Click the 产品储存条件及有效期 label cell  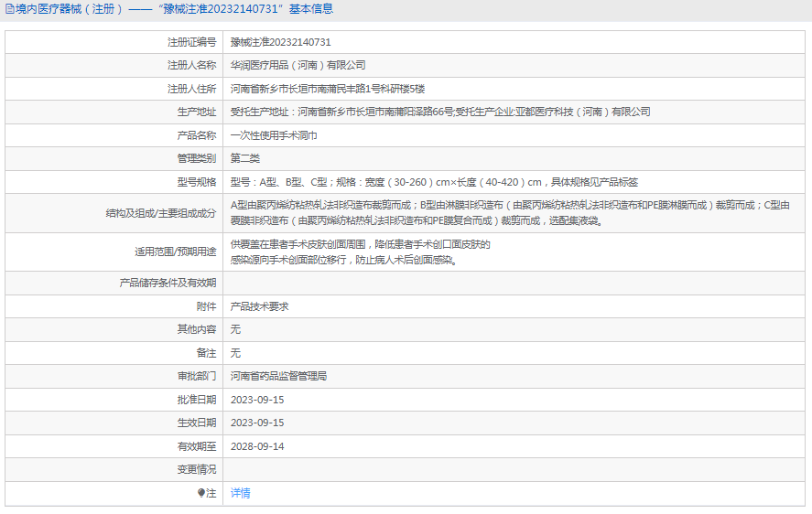pyautogui.click(x=114, y=283)
